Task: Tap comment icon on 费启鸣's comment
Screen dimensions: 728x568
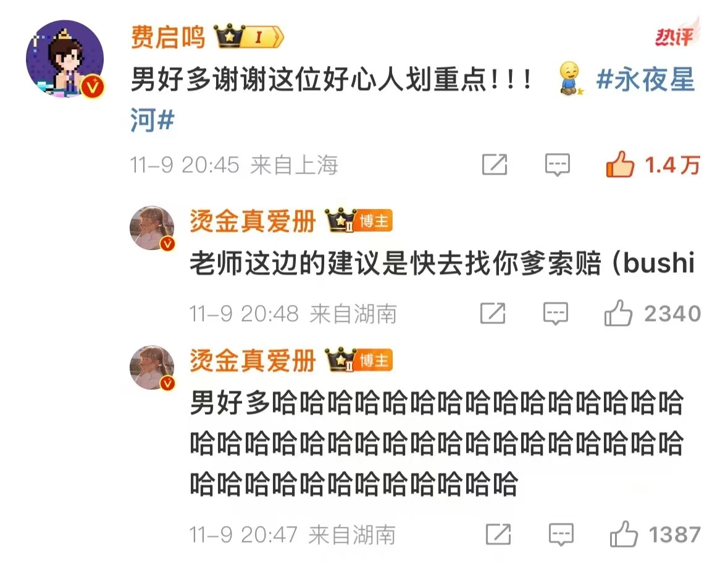Action: coord(557,165)
